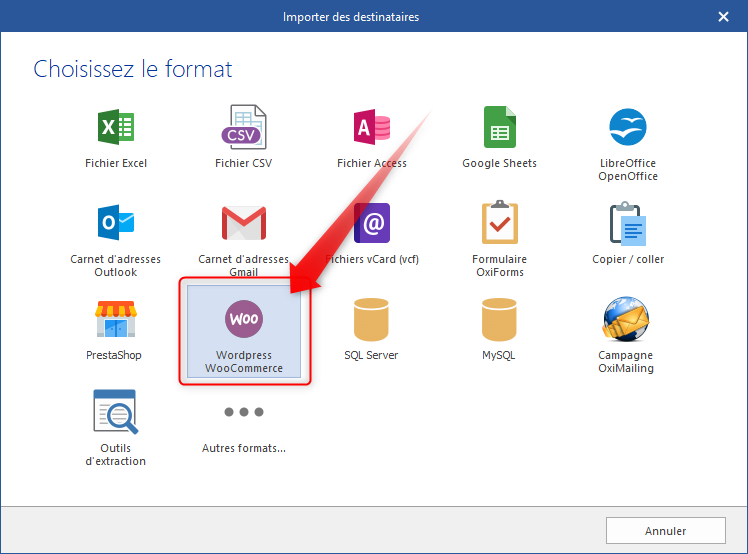Select the Carnet d'adresses Gmail icon
Image resolution: width=748 pixels, height=554 pixels.
pos(244,223)
